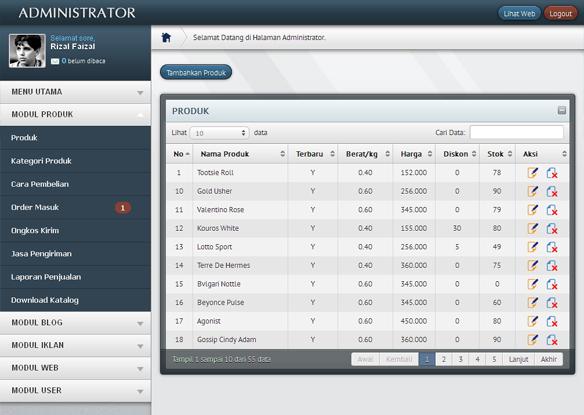Click the Cari Data search field
The height and width of the screenshot is (415, 584).
pos(517,132)
